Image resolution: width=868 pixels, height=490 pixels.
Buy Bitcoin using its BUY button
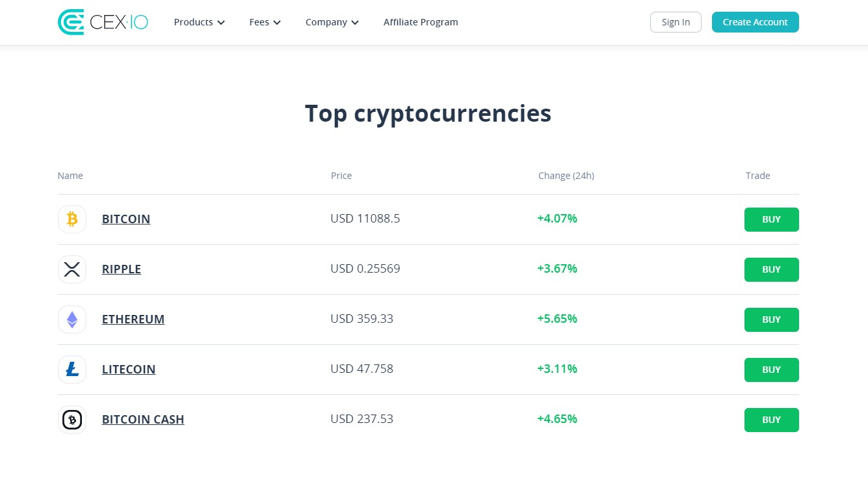(772, 219)
